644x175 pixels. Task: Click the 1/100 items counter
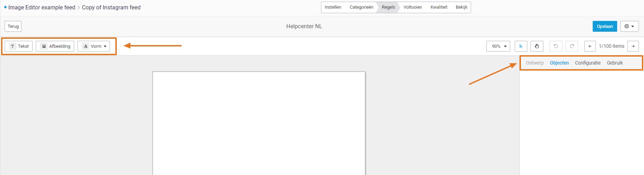611,46
